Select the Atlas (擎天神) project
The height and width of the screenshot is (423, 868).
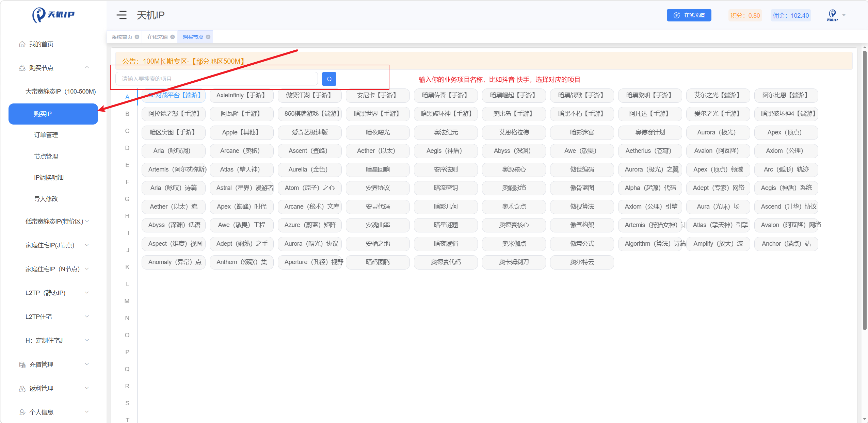(242, 170)
